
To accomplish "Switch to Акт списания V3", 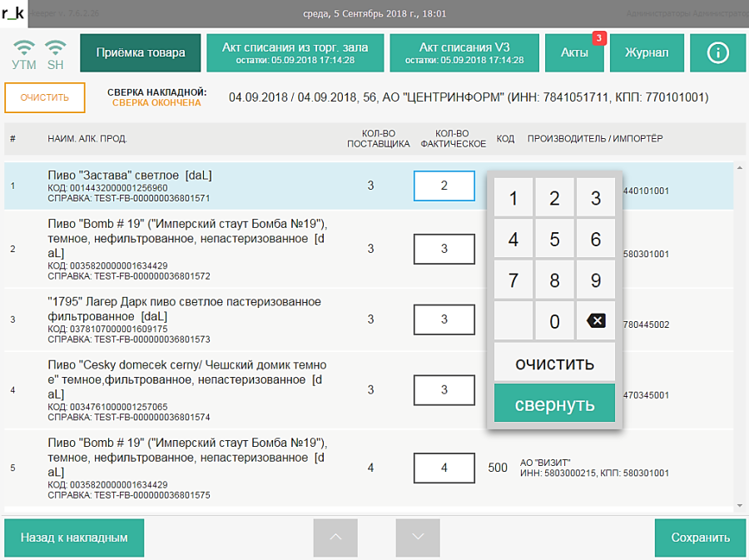I will tap(464, 52).
